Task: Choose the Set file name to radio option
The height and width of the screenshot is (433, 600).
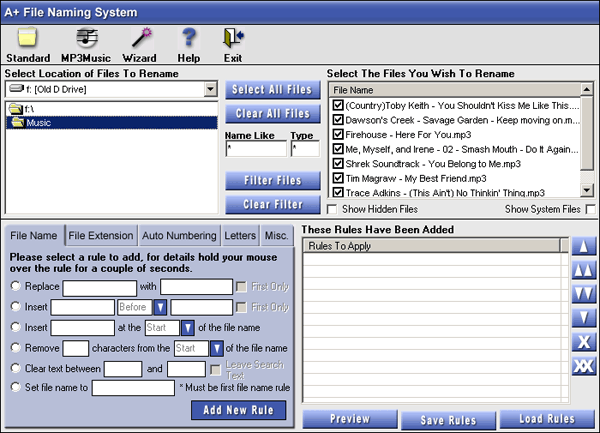Action: point(15,388)
